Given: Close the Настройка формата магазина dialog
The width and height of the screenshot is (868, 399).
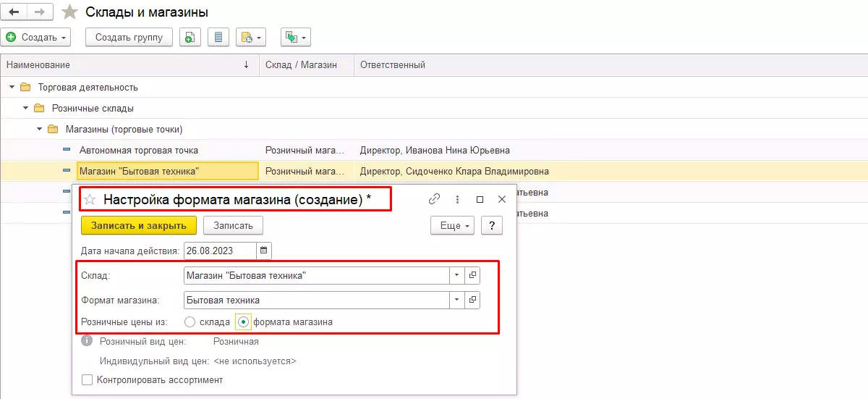Looking at the screenshot, I should click(x=502, y=199).
